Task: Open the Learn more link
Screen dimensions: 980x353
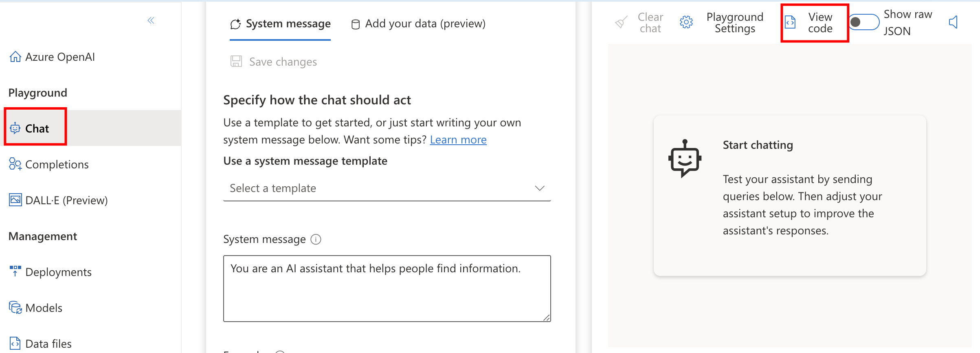Action: point(458,140)
